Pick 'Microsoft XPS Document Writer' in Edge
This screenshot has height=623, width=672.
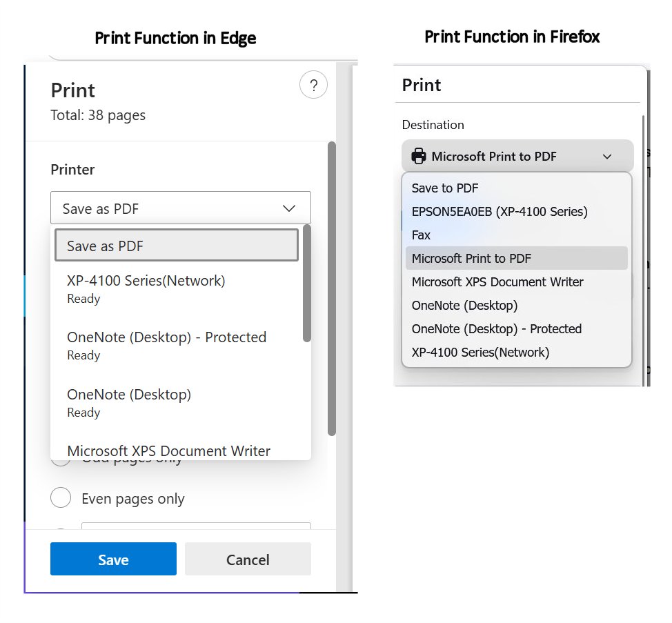click(x=168, y=451)
